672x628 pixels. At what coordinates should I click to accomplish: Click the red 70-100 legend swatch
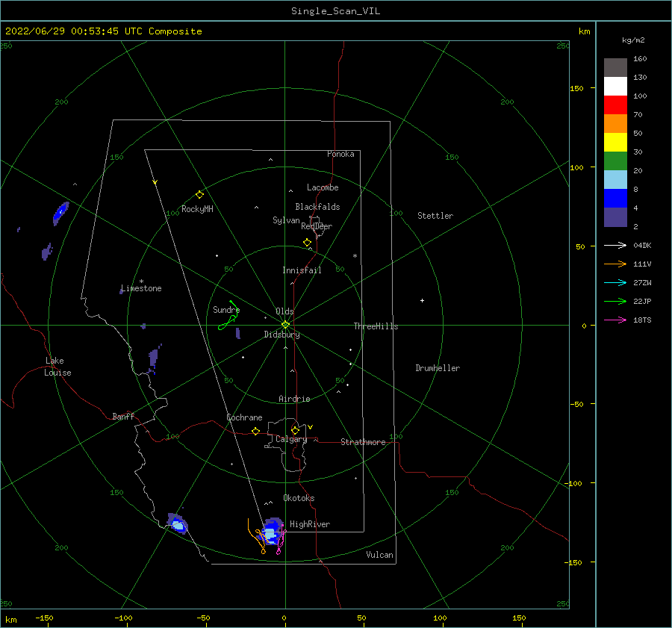615,105
